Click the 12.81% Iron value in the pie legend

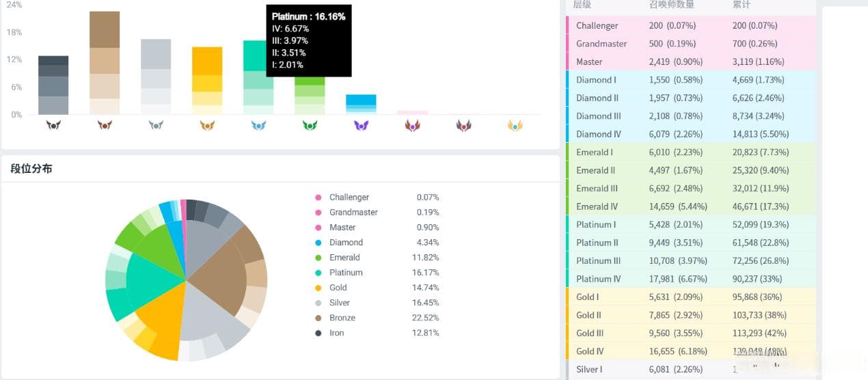click(427, 333)
